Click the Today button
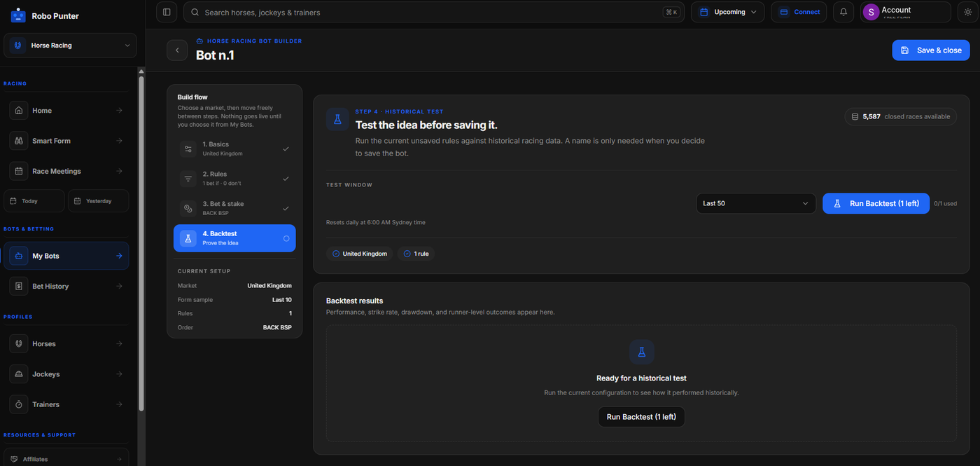Image resolution: width=980 pixels, height=466 pixels. click(34, 201)
